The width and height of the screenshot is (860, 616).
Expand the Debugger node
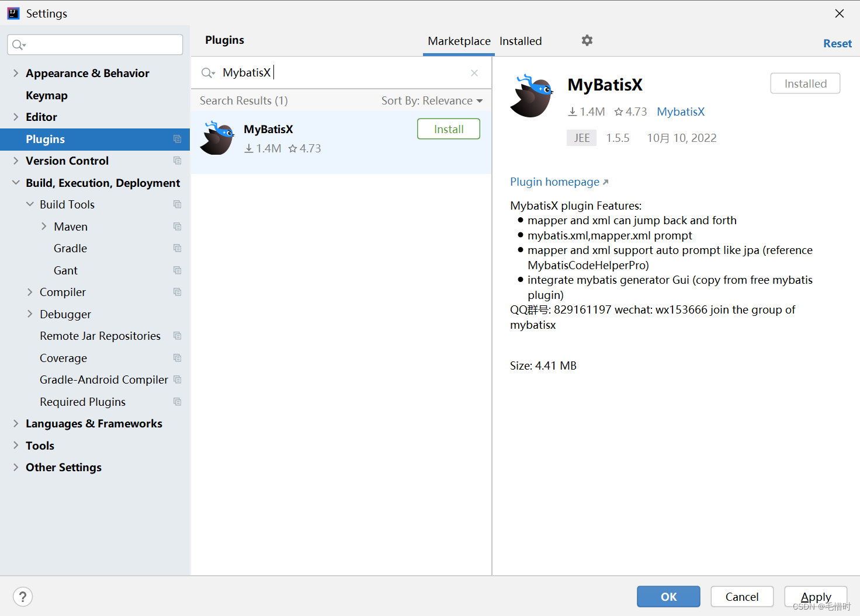(30, 314)
